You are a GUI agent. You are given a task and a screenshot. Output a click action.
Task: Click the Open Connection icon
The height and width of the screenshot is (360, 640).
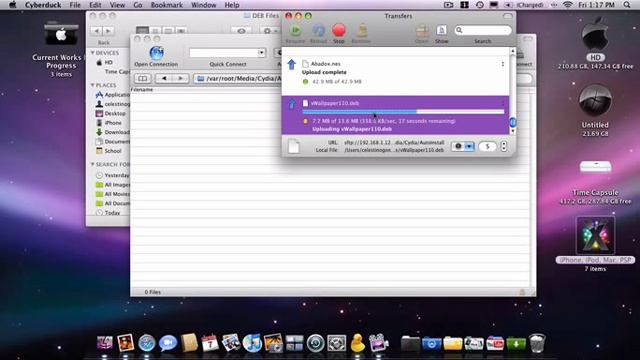[156, 53]
